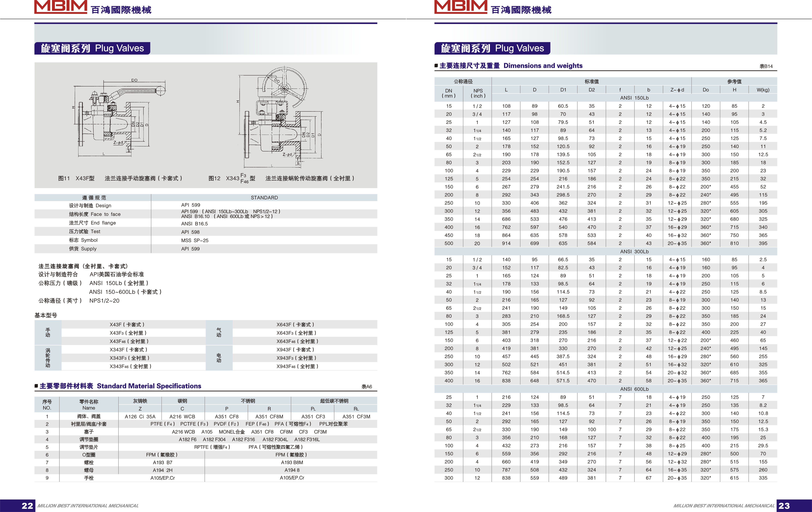This screenshot has height=512, width=812.
Task: Click the '供货 Supply' row label
Action: [x=83, y=249]
